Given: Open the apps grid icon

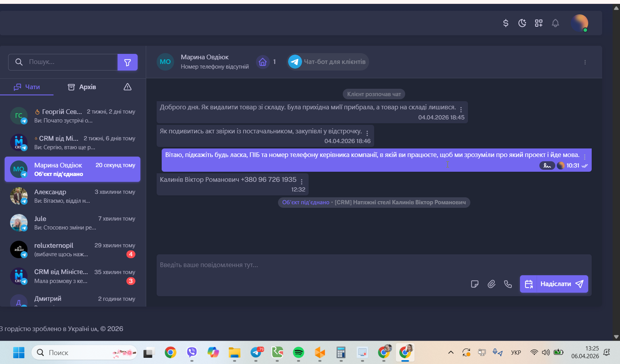Looking at the screenshot, I should [x=539, y=23].
